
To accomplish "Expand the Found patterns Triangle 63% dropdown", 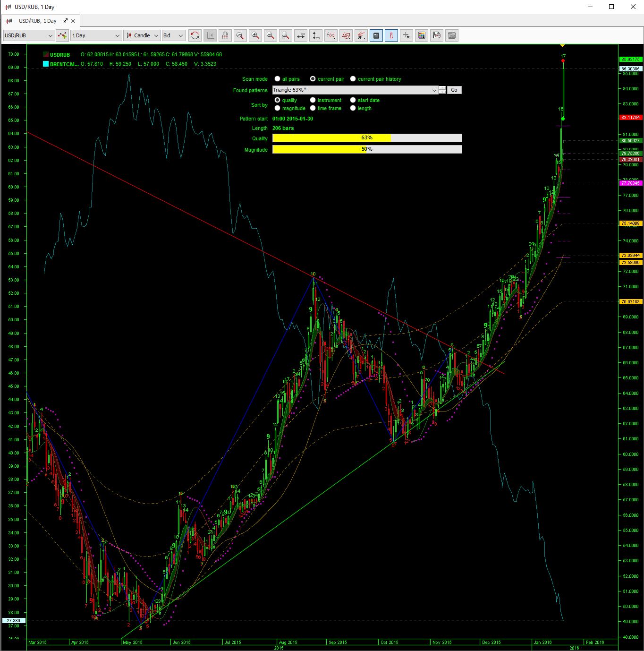I will [434, 90].
